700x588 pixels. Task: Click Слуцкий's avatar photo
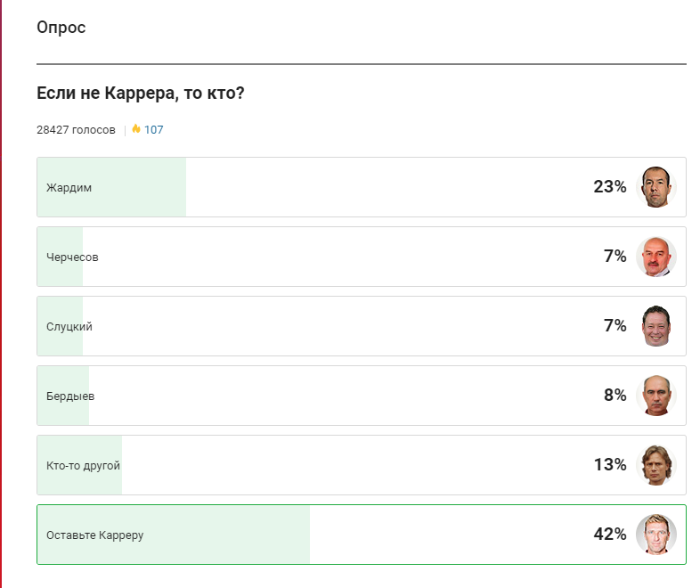(x=656, y=326)
